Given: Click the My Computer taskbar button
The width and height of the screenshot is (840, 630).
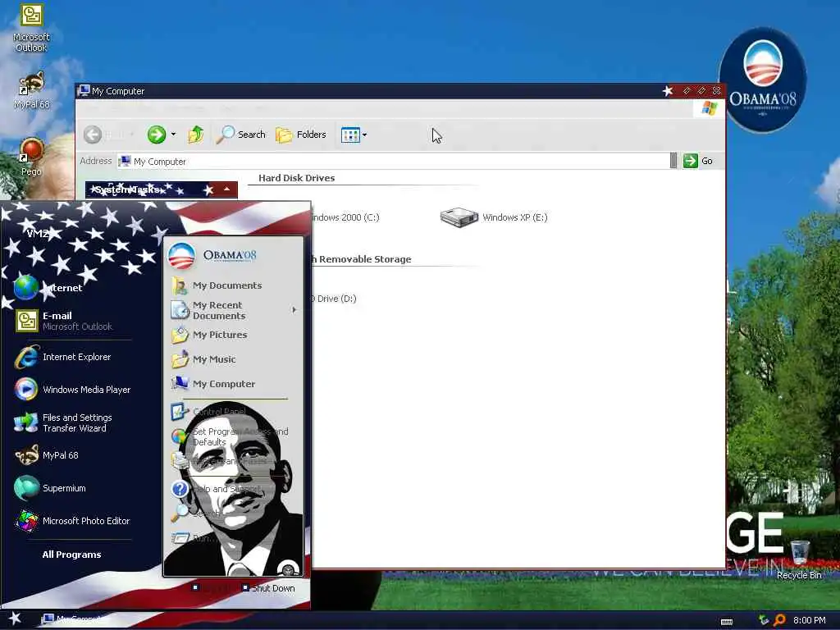Looking at the screenshot, I should coord(75,619).
